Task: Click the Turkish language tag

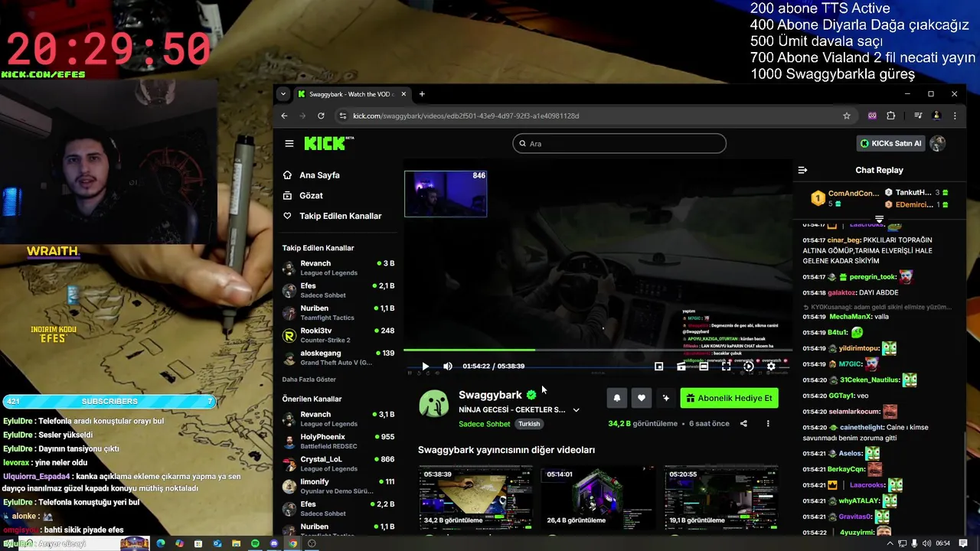Action: tap(529, 424)
